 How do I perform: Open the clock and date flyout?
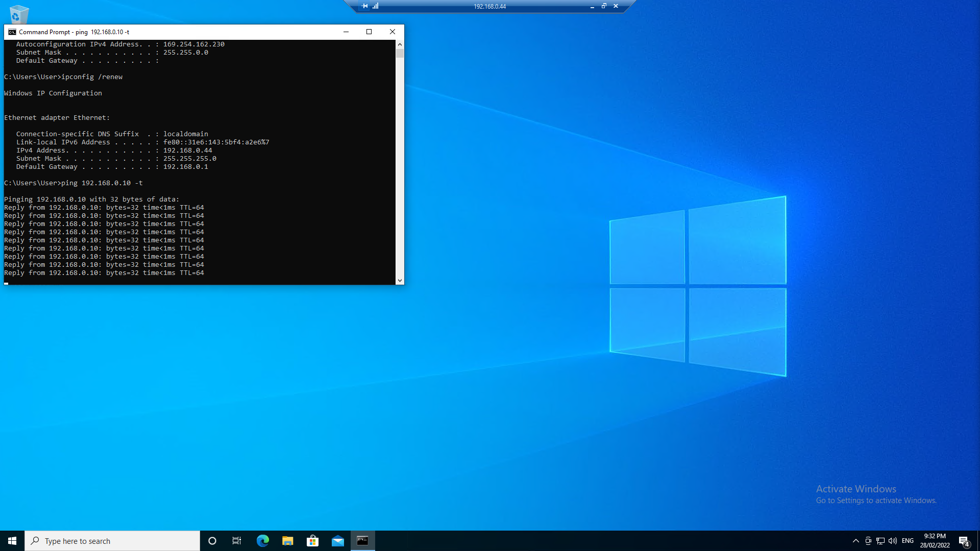click(935, 541)
